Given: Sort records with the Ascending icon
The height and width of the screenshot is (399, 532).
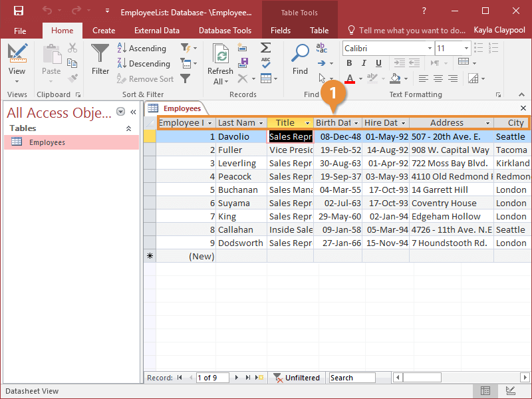Looking at the screenshot, I should coord(142,49).
